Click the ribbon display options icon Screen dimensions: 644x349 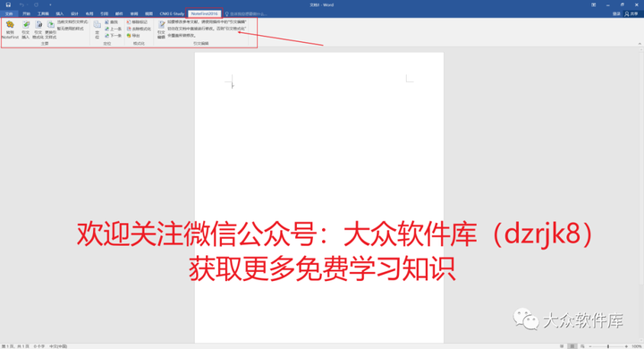coord(594,5)
